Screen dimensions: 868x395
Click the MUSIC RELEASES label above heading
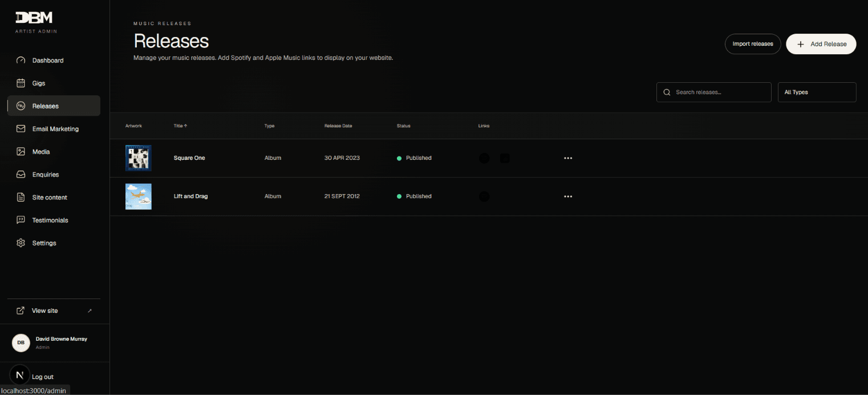click(x=163, y=24)
